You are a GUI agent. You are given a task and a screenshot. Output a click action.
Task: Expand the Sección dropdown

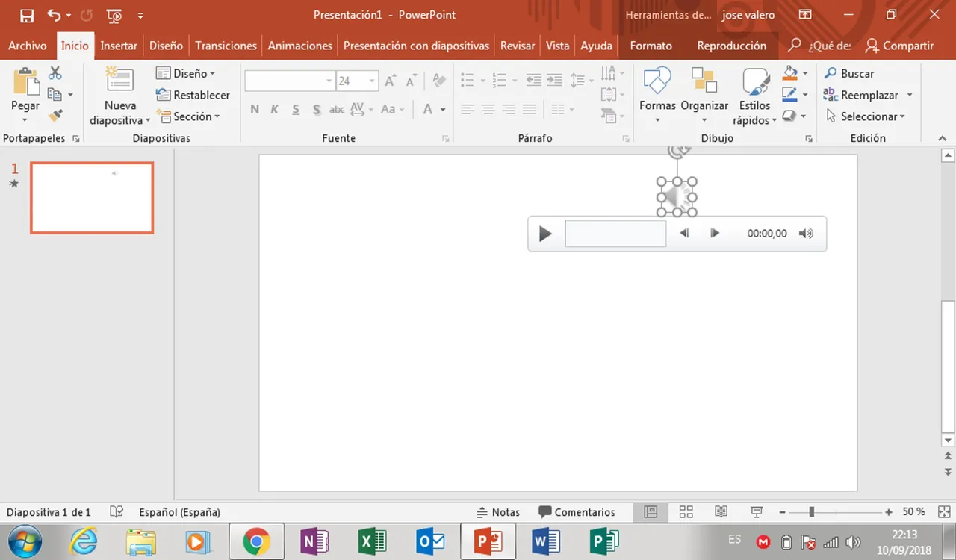[x=188, y=116]
